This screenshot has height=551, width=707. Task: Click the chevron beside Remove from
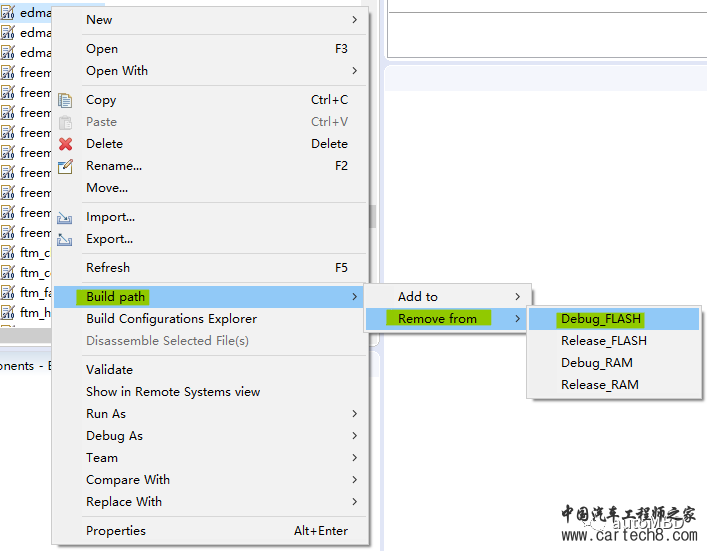518,319
